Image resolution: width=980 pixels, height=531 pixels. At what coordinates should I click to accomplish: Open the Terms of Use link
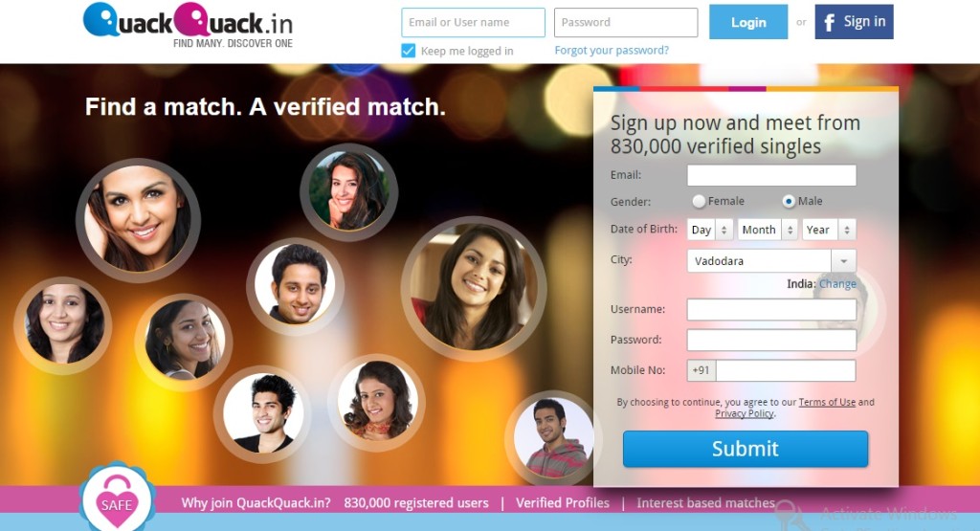coord(827,402)
